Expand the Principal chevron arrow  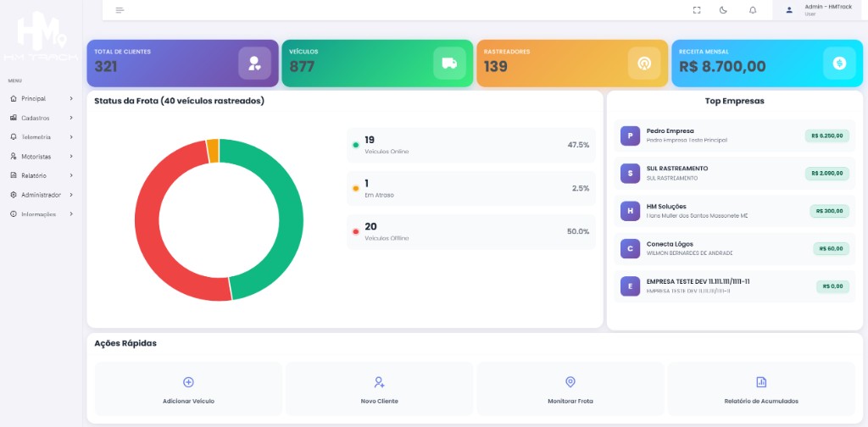71,98
